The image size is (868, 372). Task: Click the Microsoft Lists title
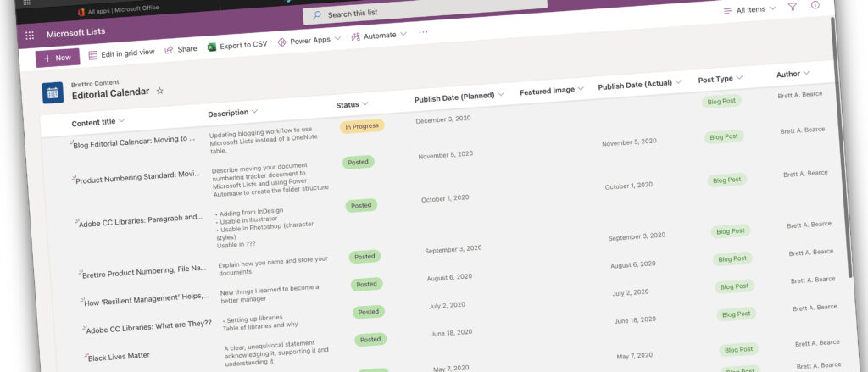point(75,33)
